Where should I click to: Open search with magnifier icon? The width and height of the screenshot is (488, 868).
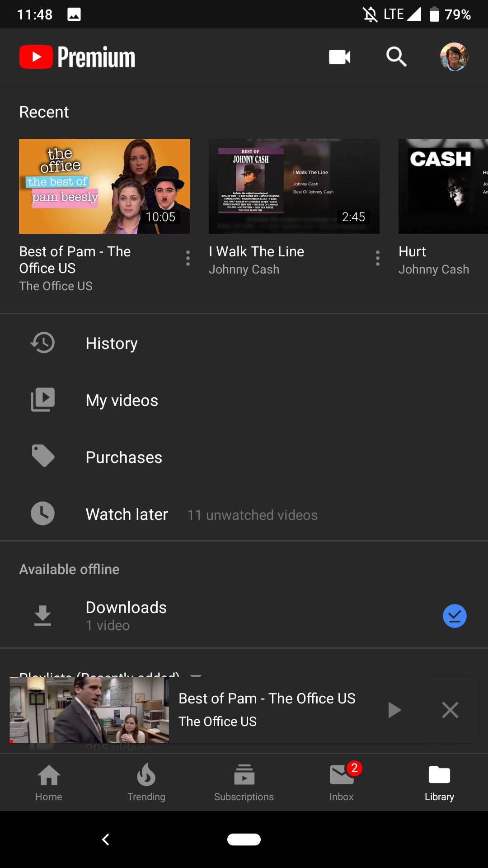(396, 57)
